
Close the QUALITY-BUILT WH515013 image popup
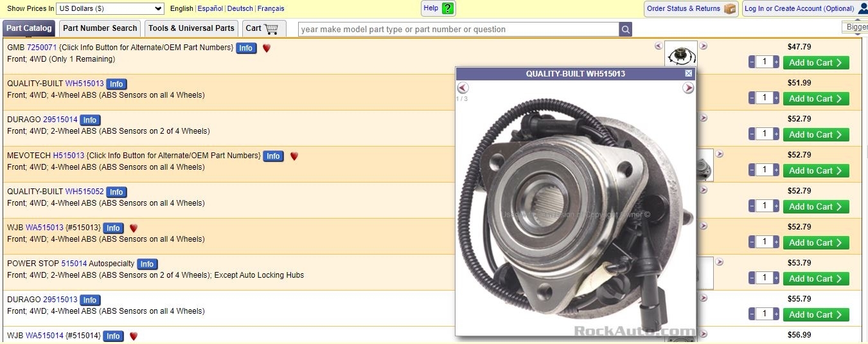pyautogui.click(x=689, y=73)
